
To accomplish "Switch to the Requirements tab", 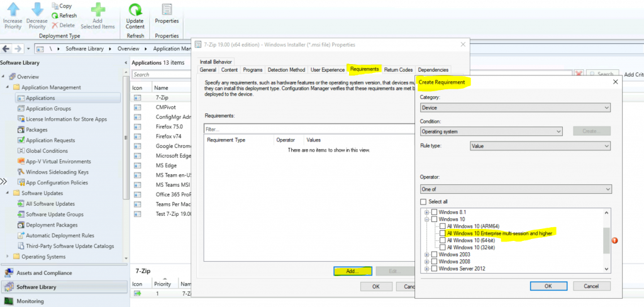I will click(364, 69).
